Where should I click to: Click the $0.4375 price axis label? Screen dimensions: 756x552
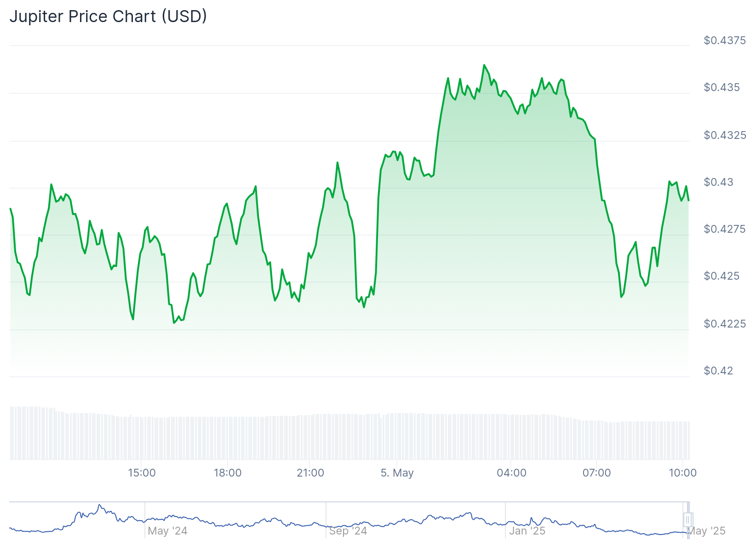click(724, 40)
